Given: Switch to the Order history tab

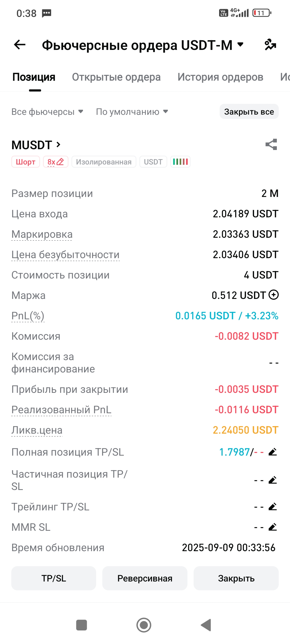Looking at the screenshot, I should point(220,77).
